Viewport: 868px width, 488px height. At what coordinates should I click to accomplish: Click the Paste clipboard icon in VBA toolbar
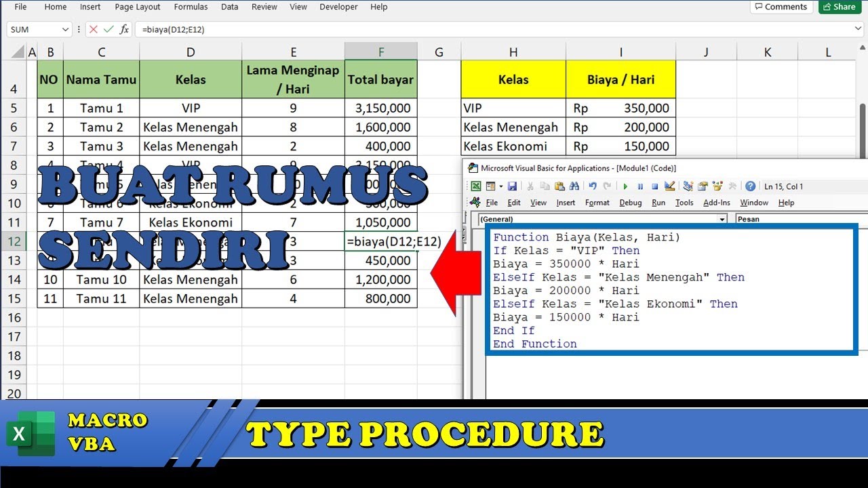559,186
